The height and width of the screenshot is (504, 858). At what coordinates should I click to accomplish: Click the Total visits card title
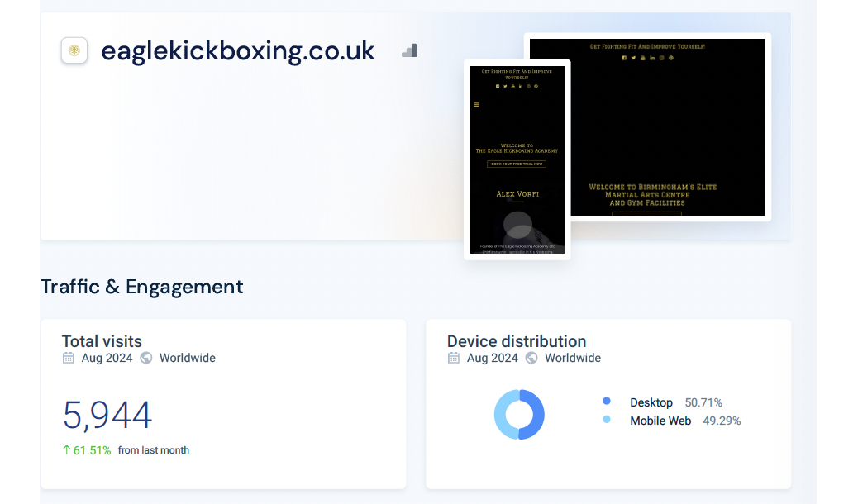tap(102, 341)
